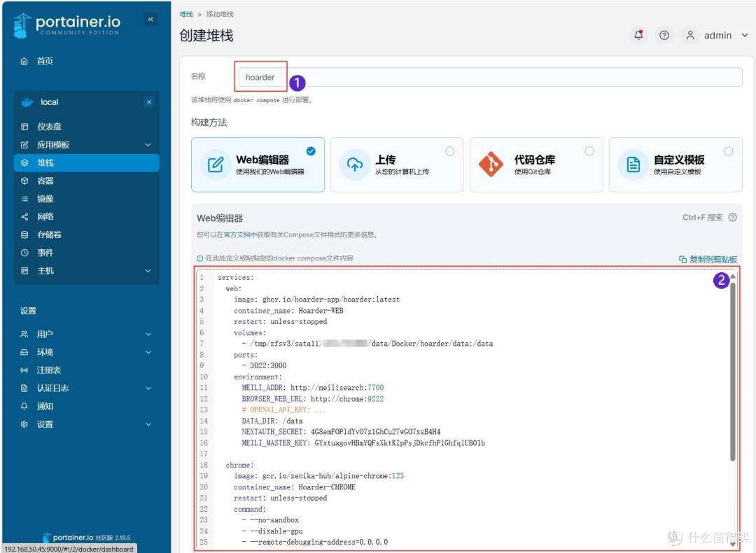756x553 pixels.
Task: Click the 事件 clock icon
Action: pyautogui.click(x=24, y=253)
